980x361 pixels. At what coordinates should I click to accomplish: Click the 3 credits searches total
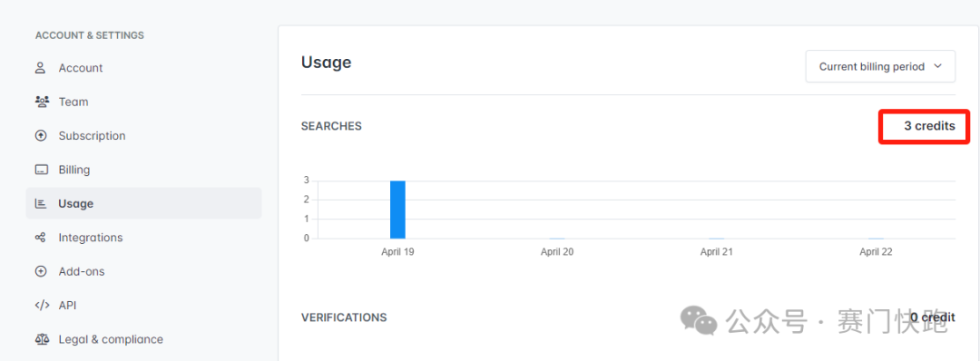[x=929, y=126]
